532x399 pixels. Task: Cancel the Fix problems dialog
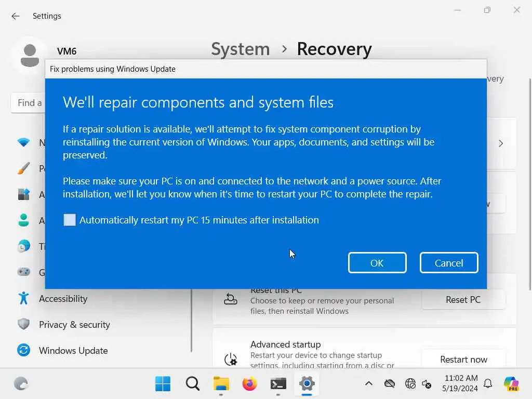[x=448, y=262]
